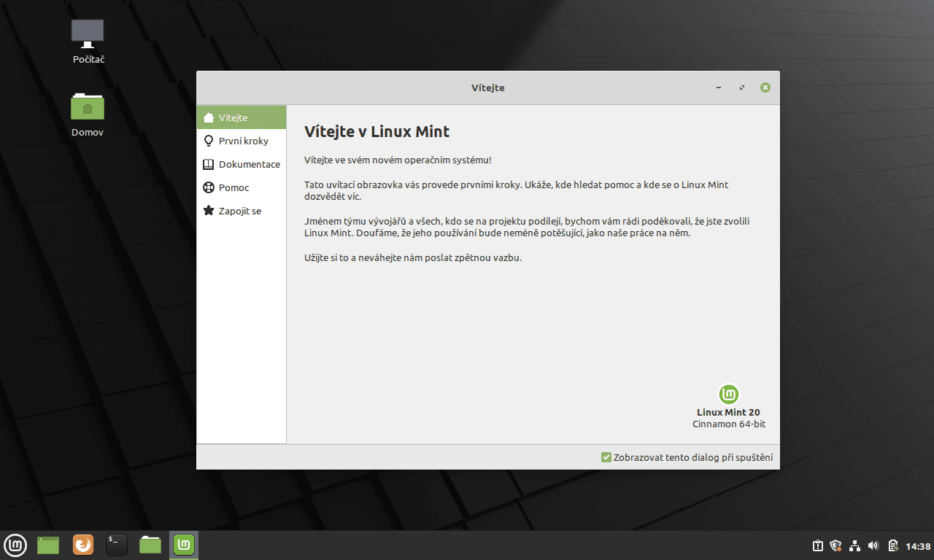Open the Update Manager tray icon
This screenshot has height=560, width=934.
(x=817, y=545)
